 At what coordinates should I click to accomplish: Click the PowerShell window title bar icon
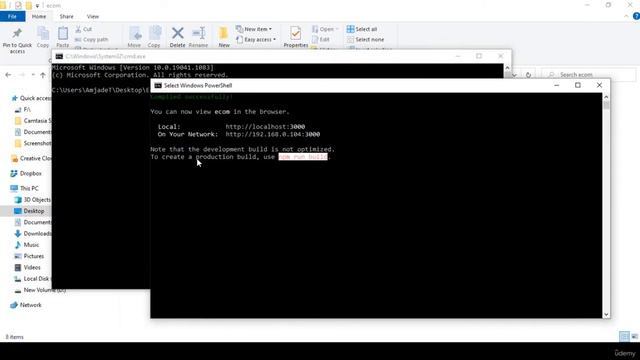click(158, 85)
